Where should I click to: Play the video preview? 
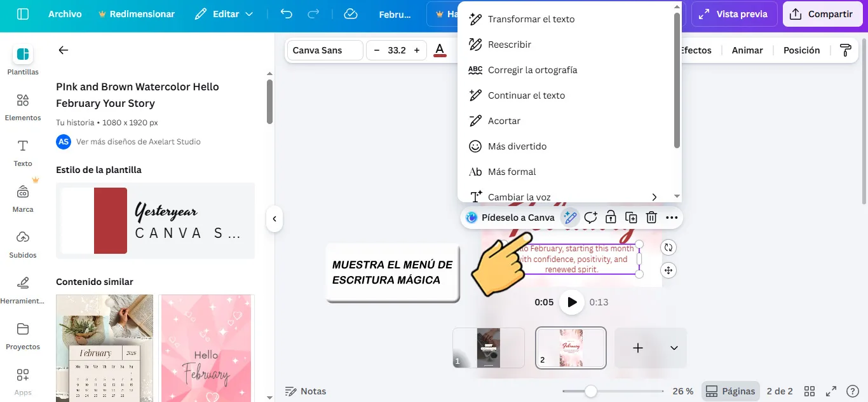click(x=571, y=302)
